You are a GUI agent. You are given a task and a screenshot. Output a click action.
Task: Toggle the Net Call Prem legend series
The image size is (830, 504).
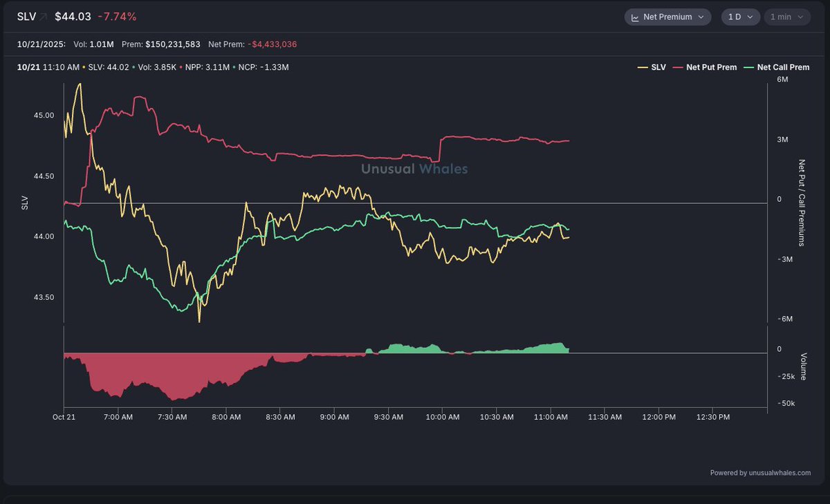[776, 67]
